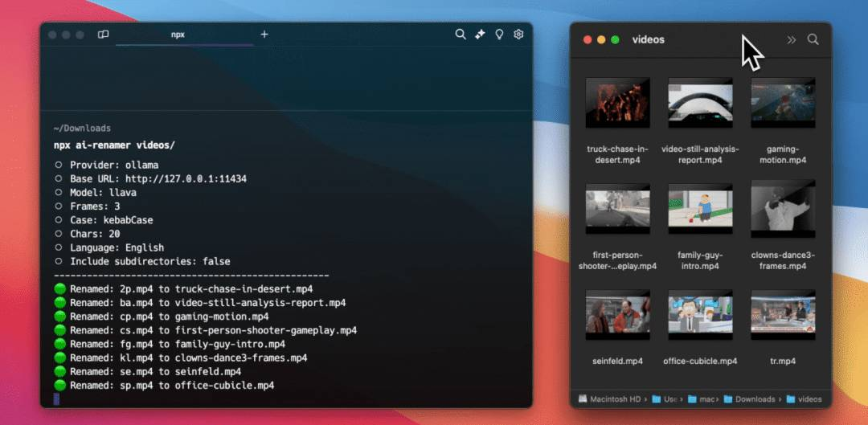This screenshot has height=425, width=868.
Task: Select truck-chase-in-desert.mp4 thumbnail
Action: (618, 102)
